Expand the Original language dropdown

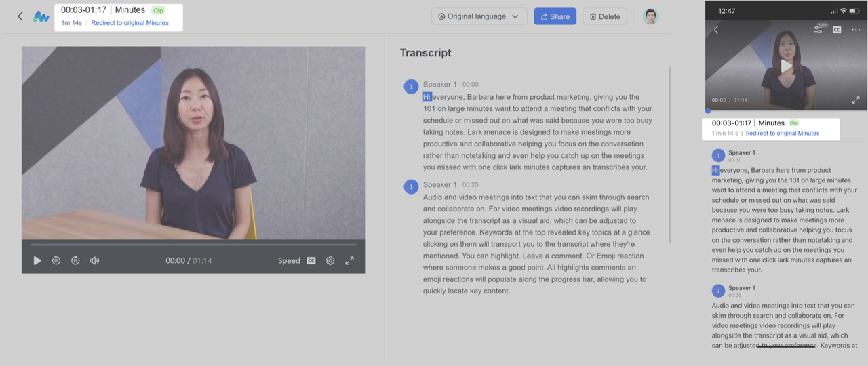point(479,16)
